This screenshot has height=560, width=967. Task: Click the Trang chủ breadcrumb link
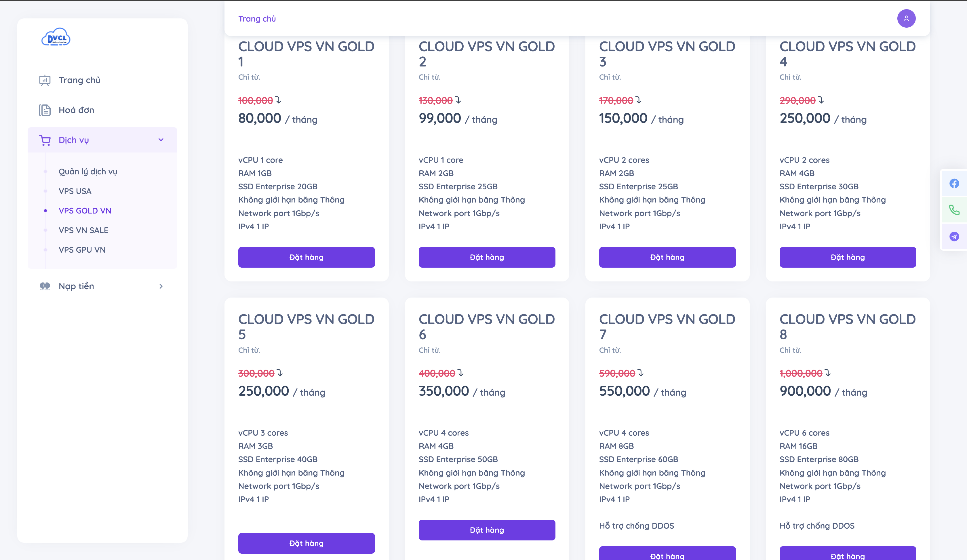(x=257, y=19)
